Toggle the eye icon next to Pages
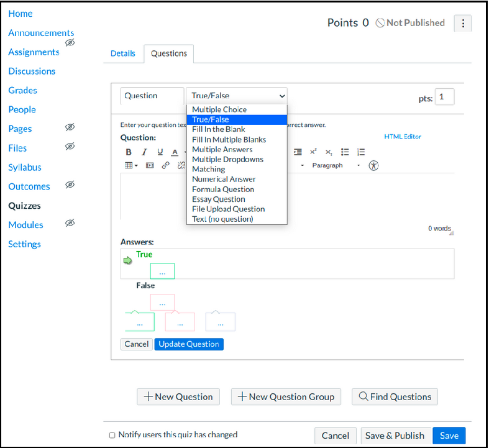The width and height of the screenshot is (489, 448). (70, 127)
